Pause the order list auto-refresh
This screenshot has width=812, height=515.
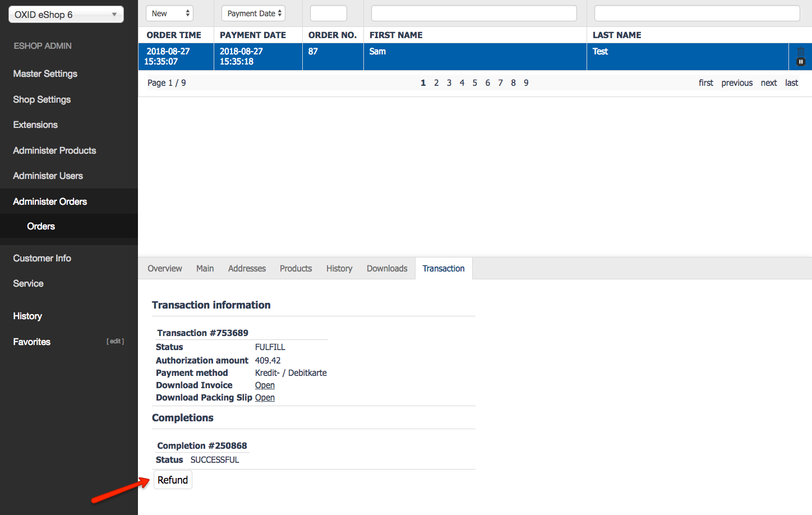pyautogui.click(x=800, y=61)
